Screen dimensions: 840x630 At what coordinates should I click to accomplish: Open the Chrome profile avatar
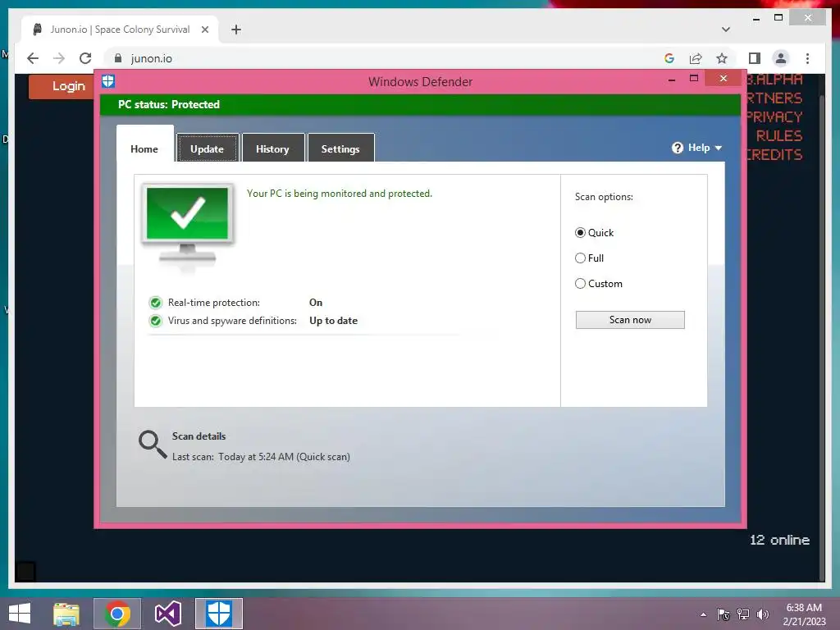(x=781, y=58)
